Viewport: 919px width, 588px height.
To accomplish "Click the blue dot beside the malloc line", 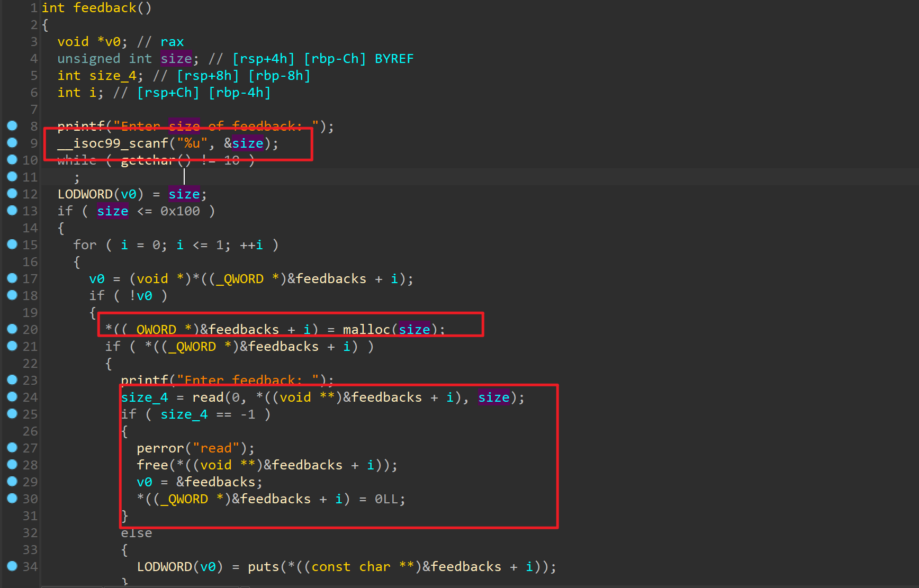I will [12, 329].
